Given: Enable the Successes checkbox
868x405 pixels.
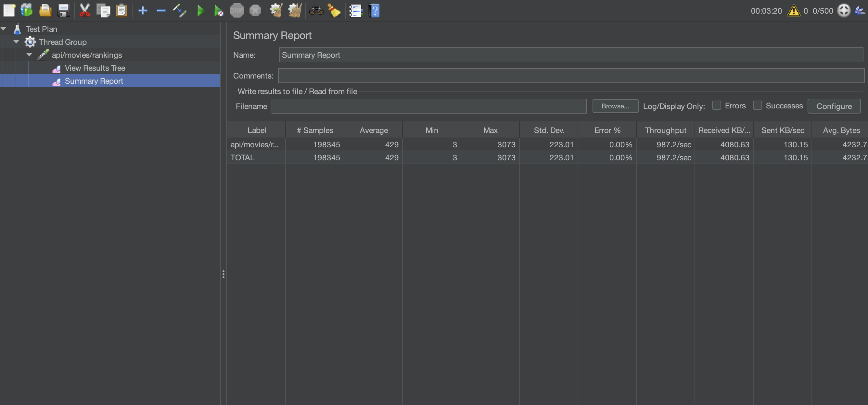Looking at the screenshot, I should (x=757, y=105).
